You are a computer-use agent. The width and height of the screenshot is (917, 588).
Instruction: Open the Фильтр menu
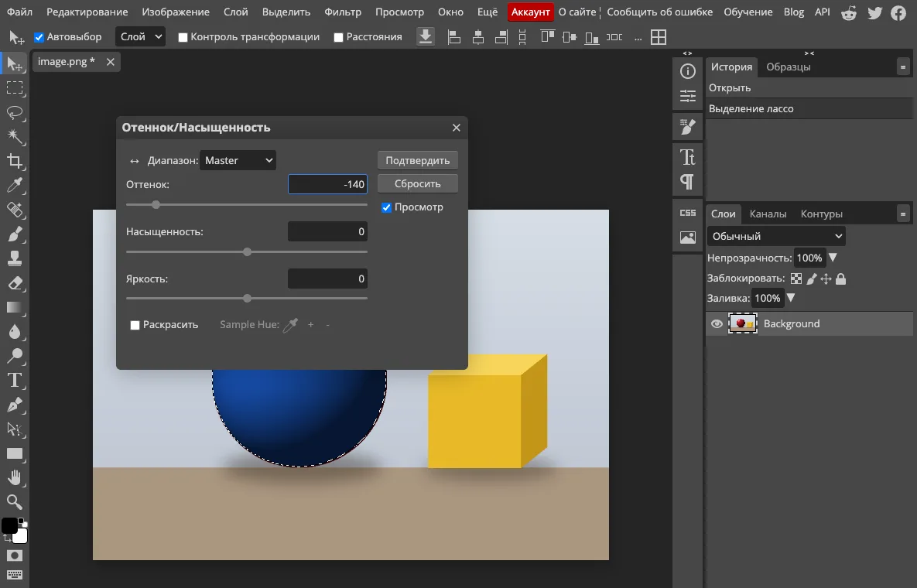[343, 12]
